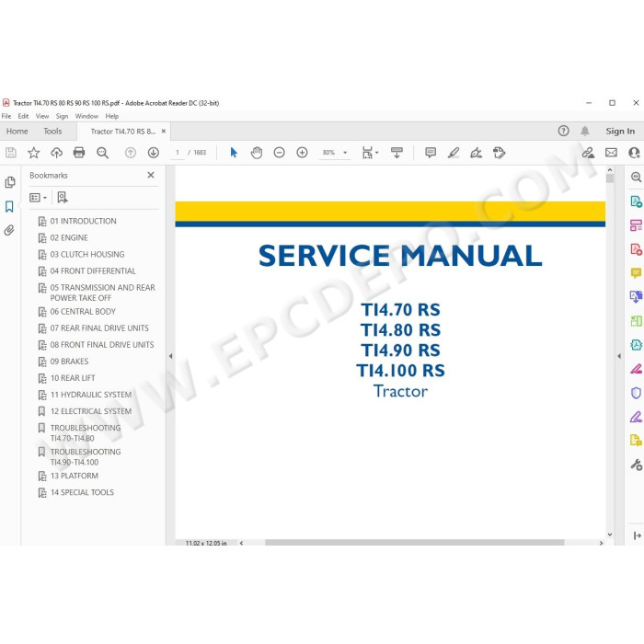Close the Tractor TI4.70 RS document tab
The height and width of the screenshot is (644, 644).
tap(164, 131)
